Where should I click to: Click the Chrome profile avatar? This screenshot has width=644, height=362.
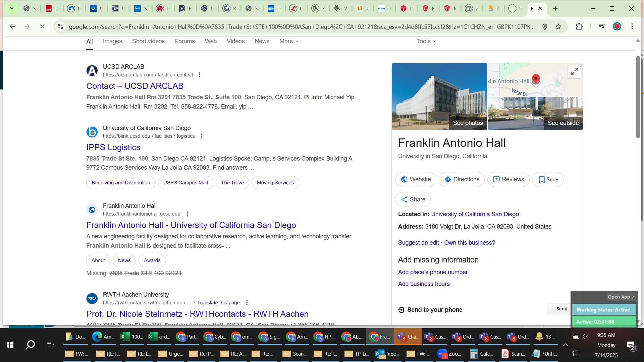click(617, 26)
